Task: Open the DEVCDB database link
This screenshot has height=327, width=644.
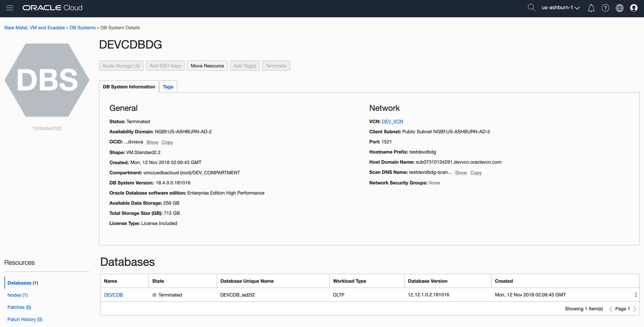Action: (x=113, y=295)
